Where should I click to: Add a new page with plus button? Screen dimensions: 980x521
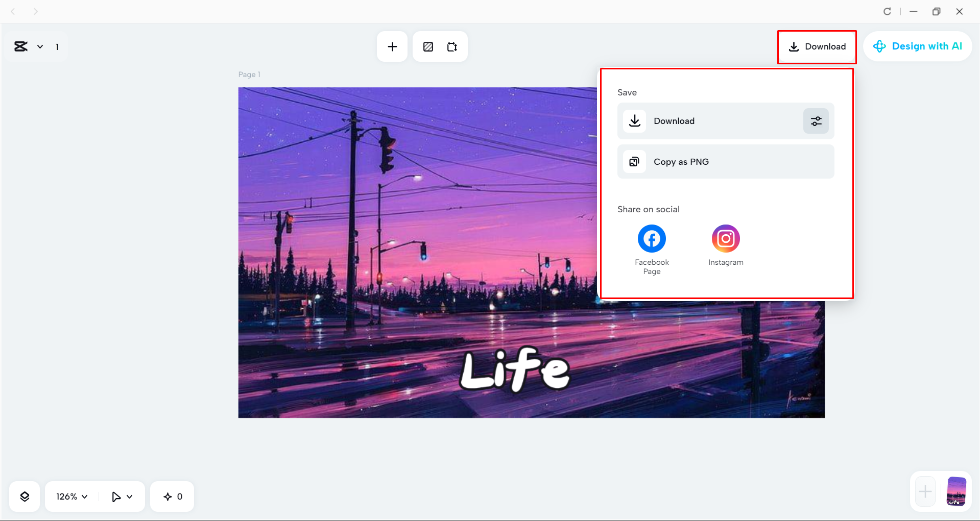click(925, 492)
